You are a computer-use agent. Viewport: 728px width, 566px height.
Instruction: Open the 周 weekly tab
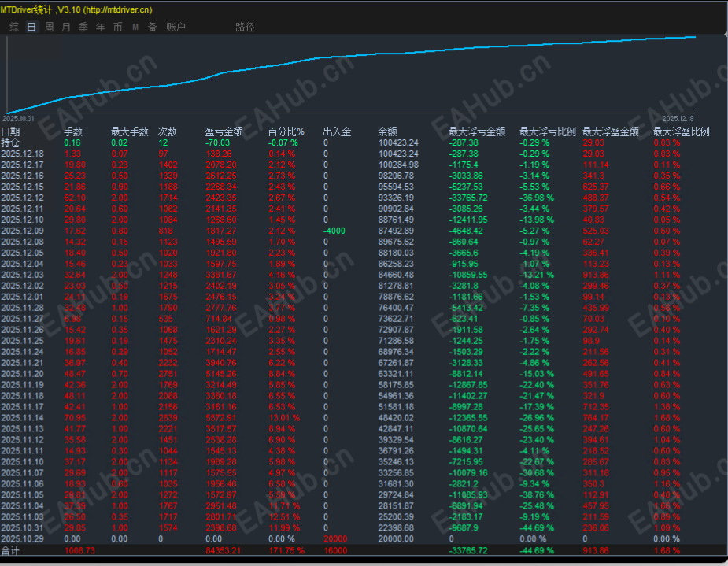(49, 28)
